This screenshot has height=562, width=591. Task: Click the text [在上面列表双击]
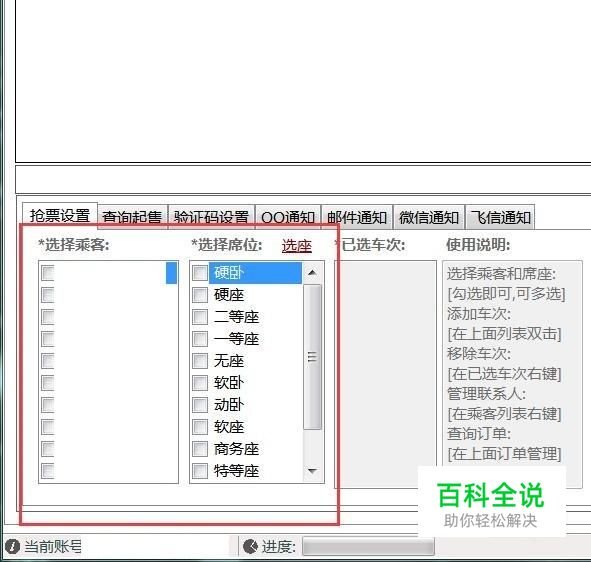coord(504,334)
